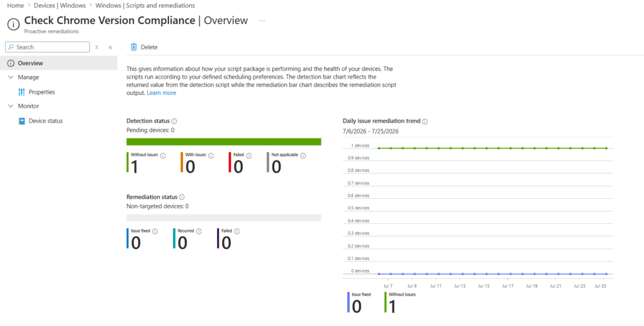Click the date range 7/6/2026 - 7/25/2026
The height and width of the screenshot is (326, 644).
(370, 132)
